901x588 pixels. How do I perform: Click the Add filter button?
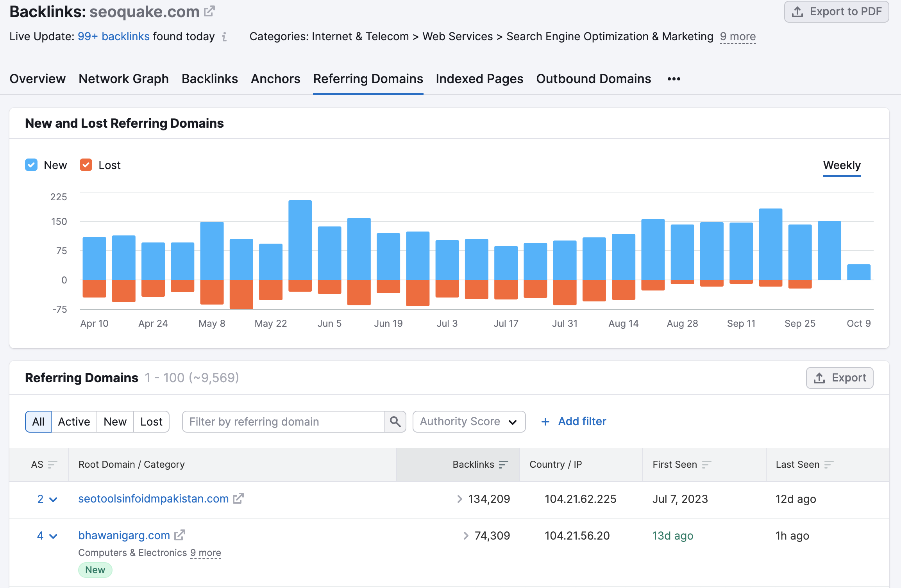[x=573, y=421]
